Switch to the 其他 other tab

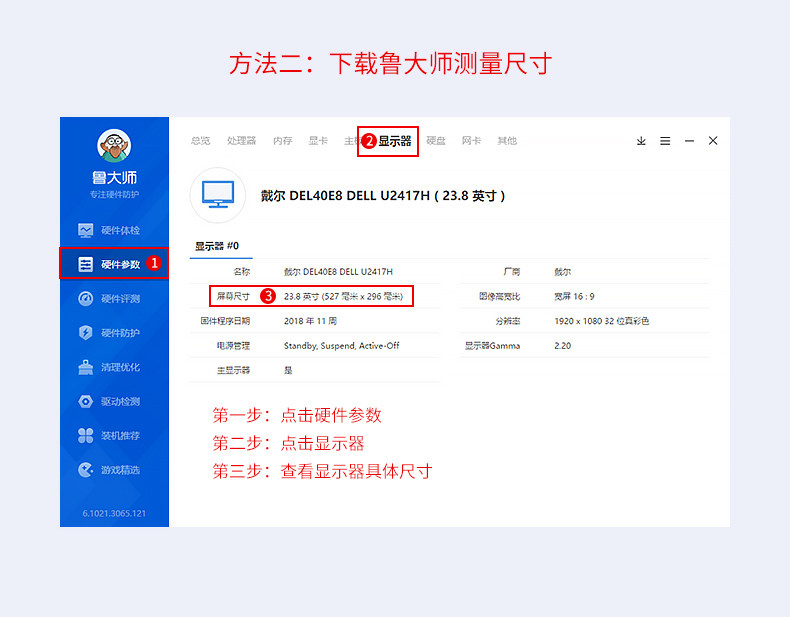pyautogui.click(x=507, y=141)
